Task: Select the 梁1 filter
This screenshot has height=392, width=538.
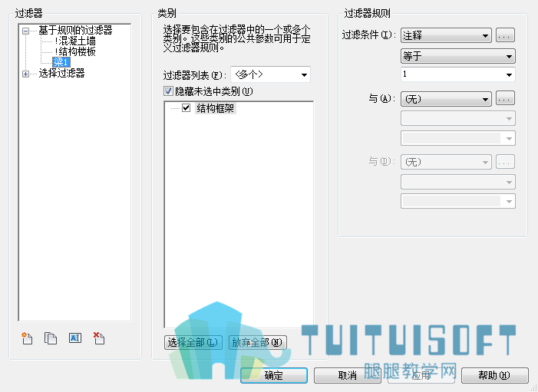Action: [61, 62]
